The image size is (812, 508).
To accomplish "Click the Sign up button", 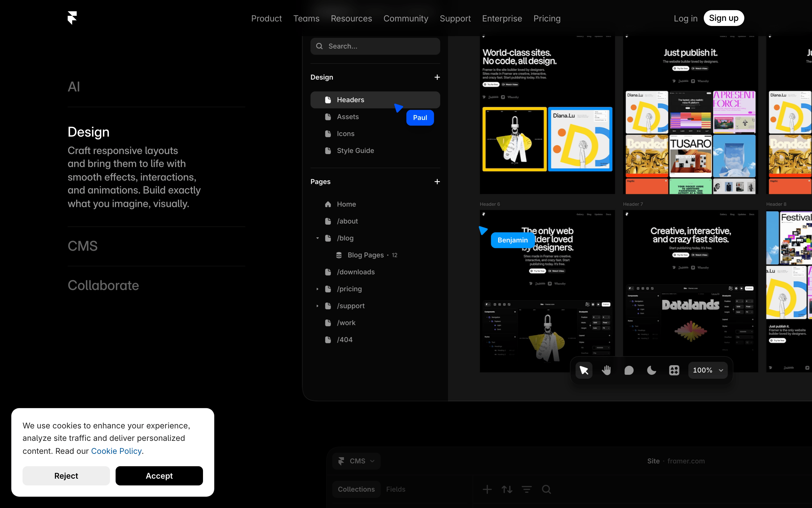I will pyautogui.click(x=724, y=18).
